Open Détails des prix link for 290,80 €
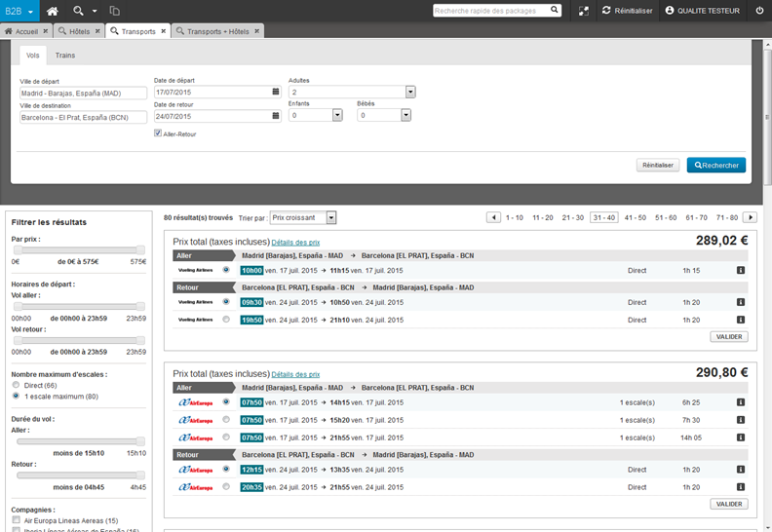This screenshot has height=532, width=772. coord(295,373)
